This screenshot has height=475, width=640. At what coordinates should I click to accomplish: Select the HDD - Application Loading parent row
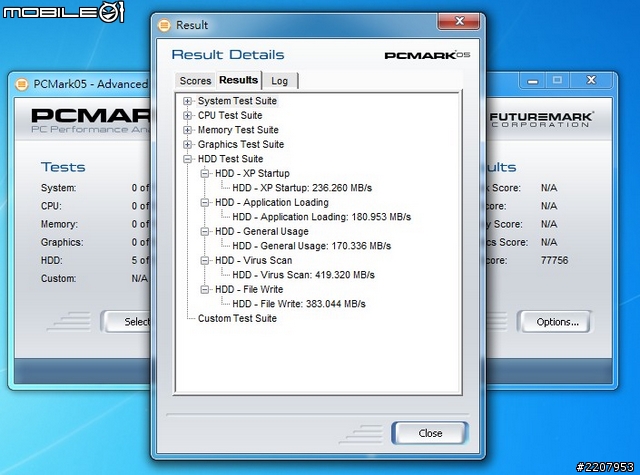tap(272, 202)
